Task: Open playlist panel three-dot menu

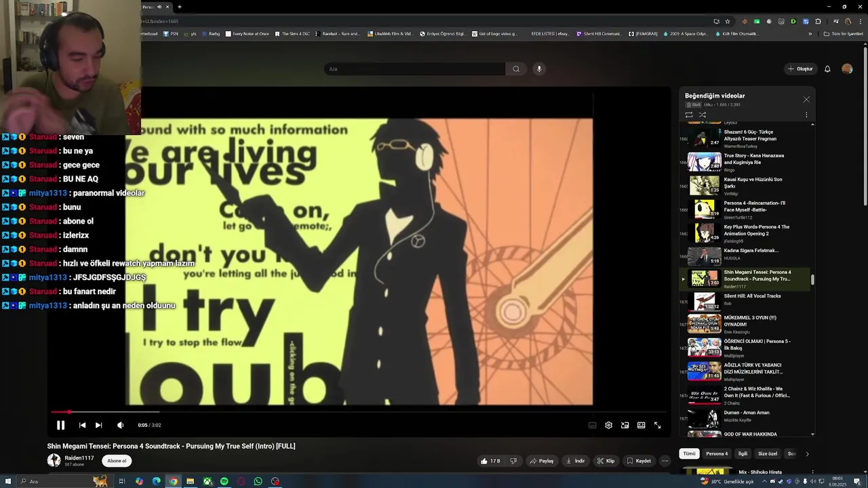Action: (806, 115)
